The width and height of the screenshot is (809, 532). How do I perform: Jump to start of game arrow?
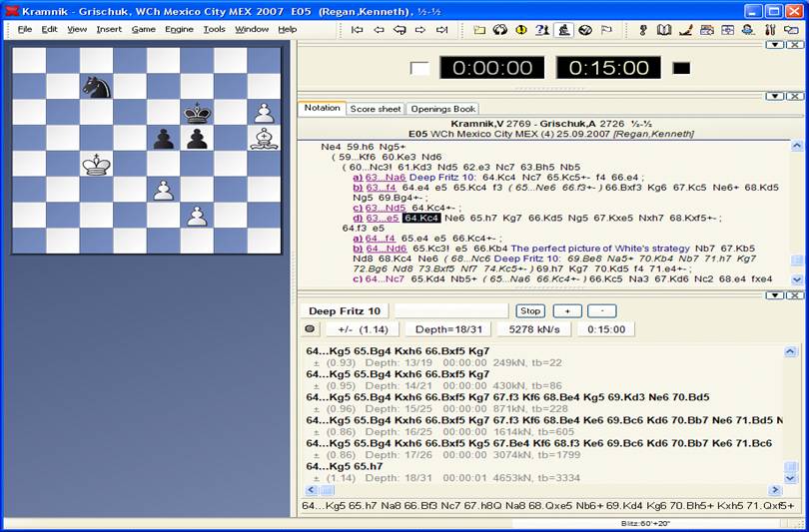[x=357, y=30]
